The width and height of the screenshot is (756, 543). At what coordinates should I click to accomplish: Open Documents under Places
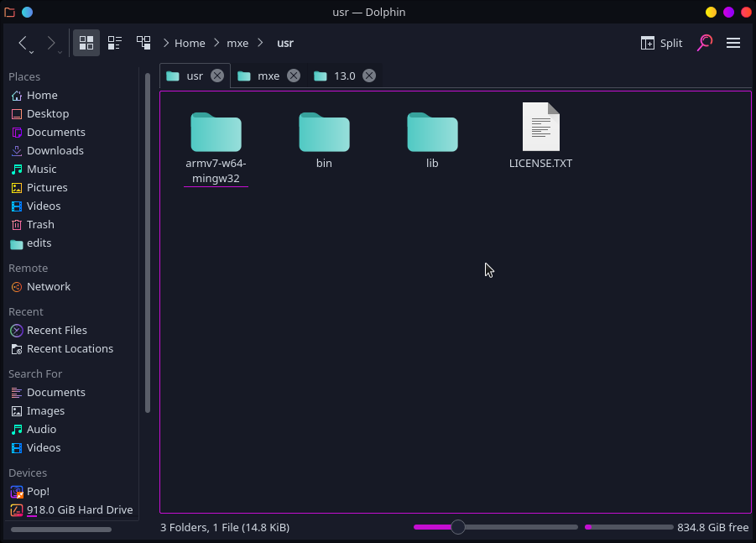pyautogui.click(x=71, y=132)
